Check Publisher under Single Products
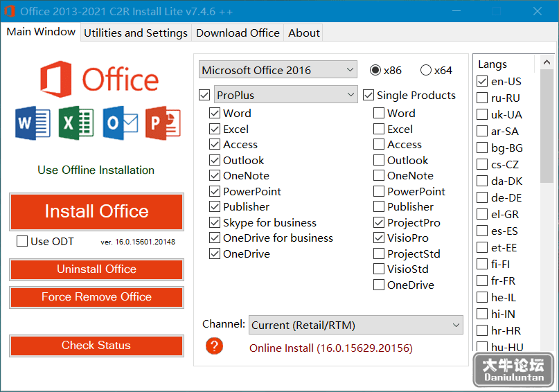559x392 pixels. coord(379,206)
